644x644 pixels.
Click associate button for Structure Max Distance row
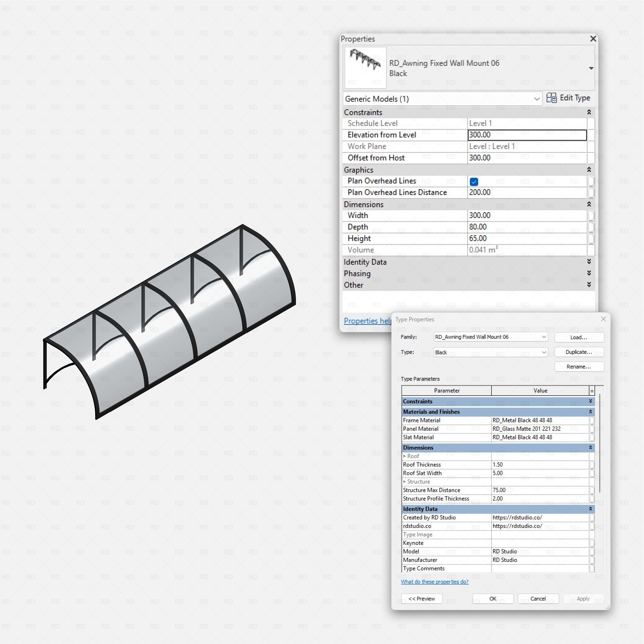coord(592,490)
